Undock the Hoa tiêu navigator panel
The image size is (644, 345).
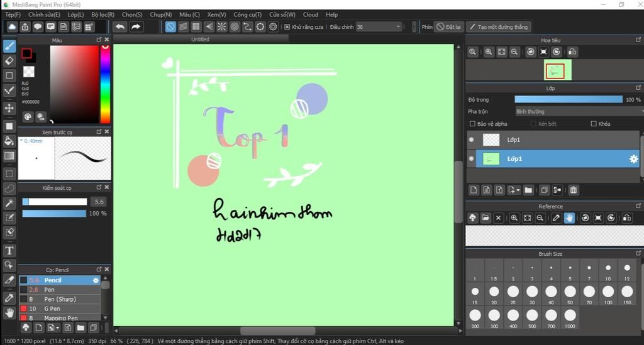[x=638, y=40]
